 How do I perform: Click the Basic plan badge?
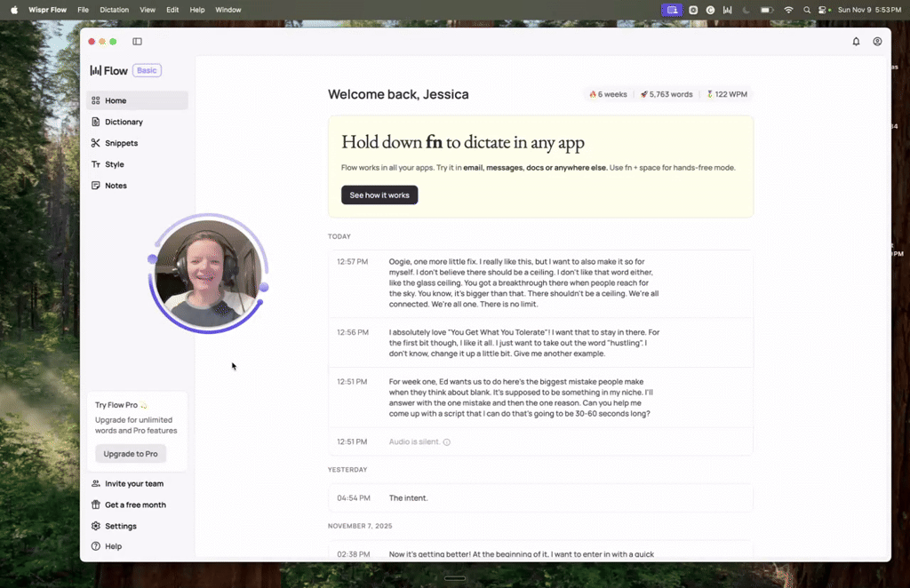point(147,70)
